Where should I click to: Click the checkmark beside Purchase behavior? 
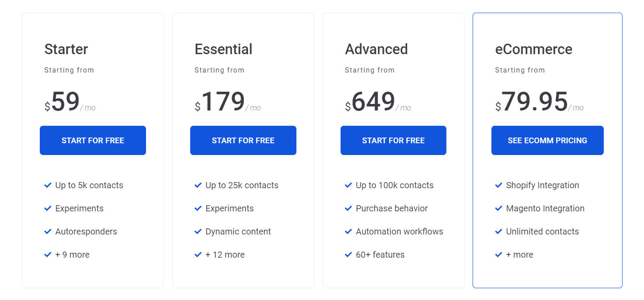[348, 208]
